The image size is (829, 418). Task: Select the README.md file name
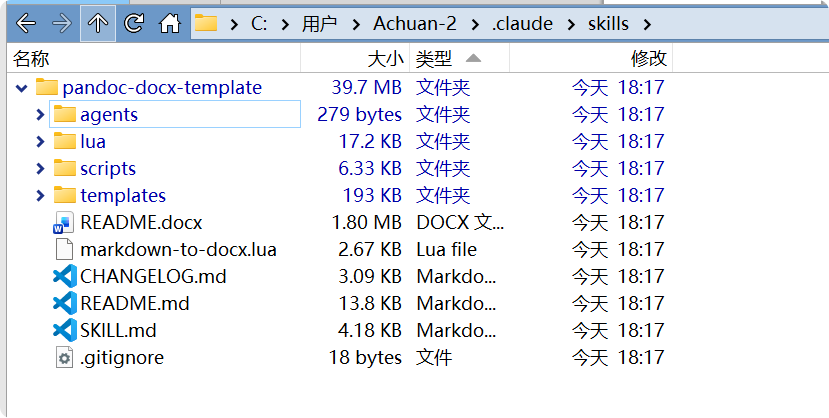click(134, 303)
